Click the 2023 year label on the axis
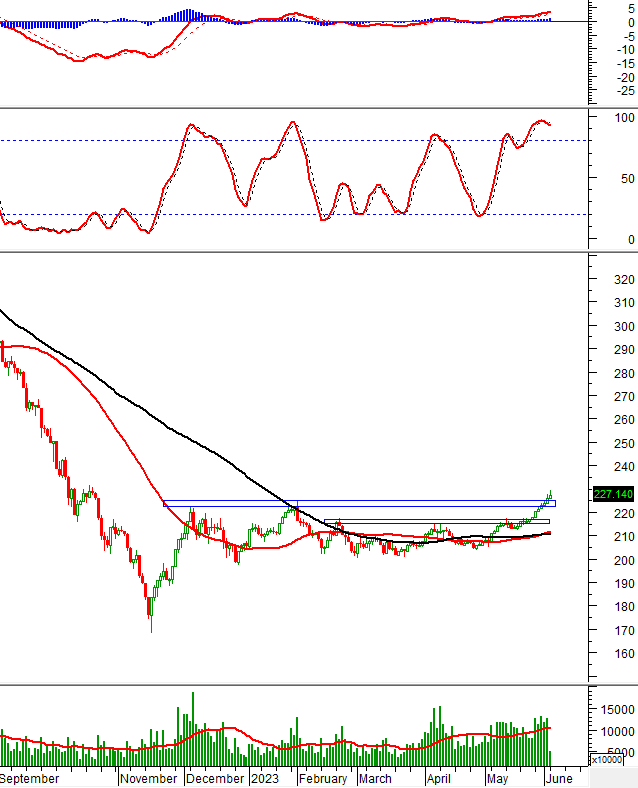 265,778
